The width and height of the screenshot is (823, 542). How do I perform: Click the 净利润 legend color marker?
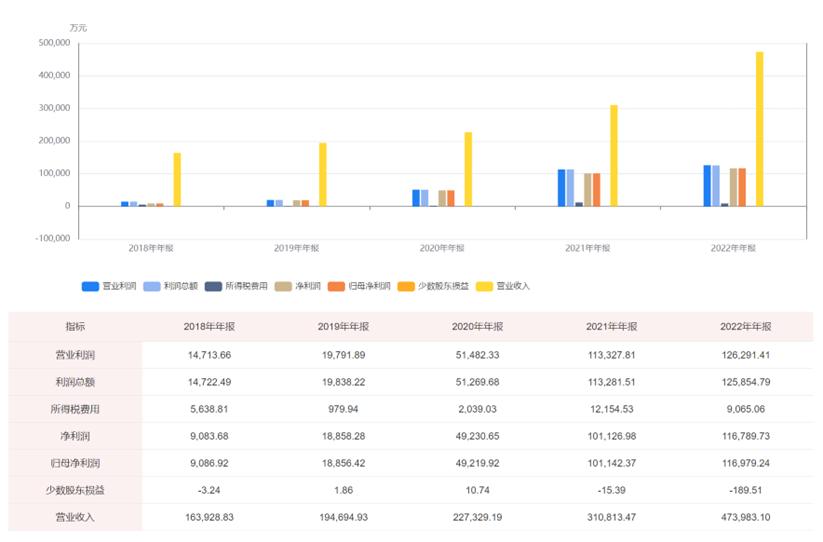pos(282,286)
